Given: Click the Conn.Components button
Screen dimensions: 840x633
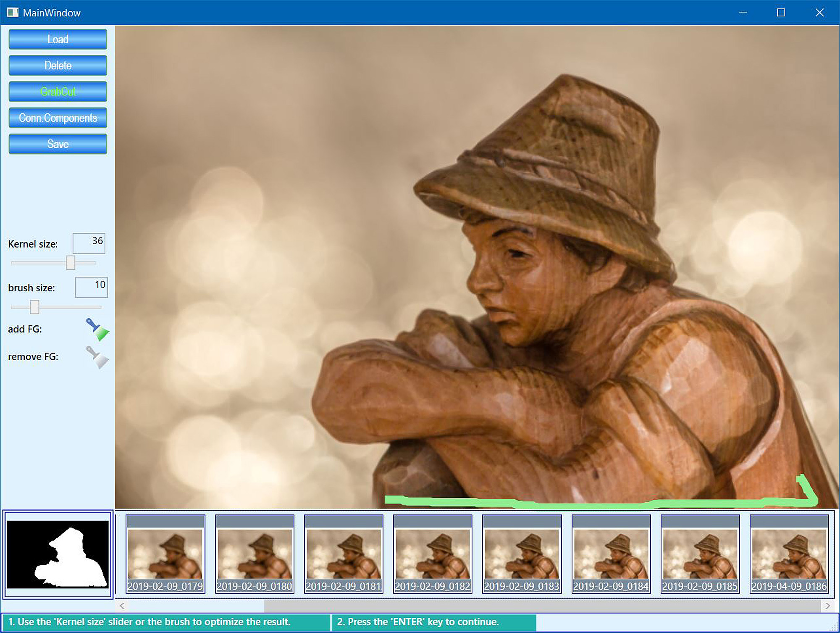Looking at the screenshot, I should (x=58, y=118).
